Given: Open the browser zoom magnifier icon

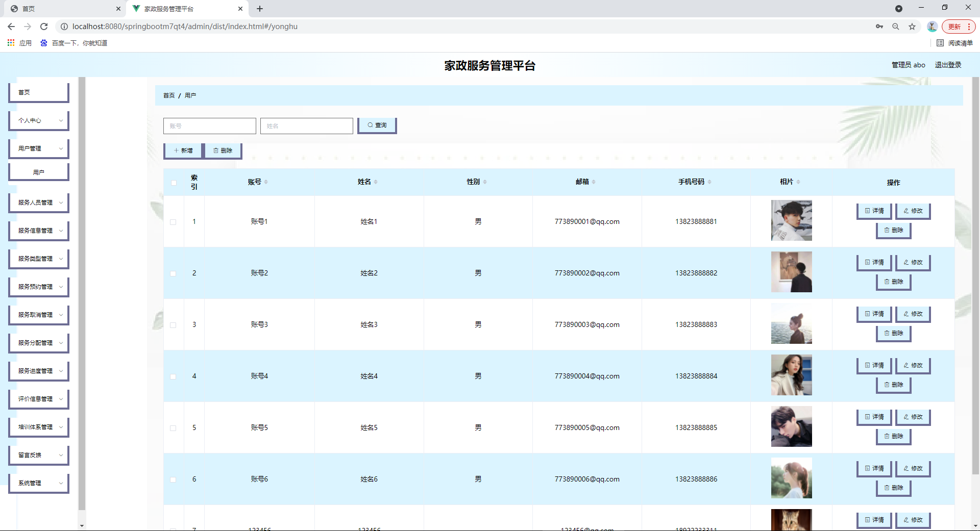Looking at the screenshot, I should pos(896,27).
